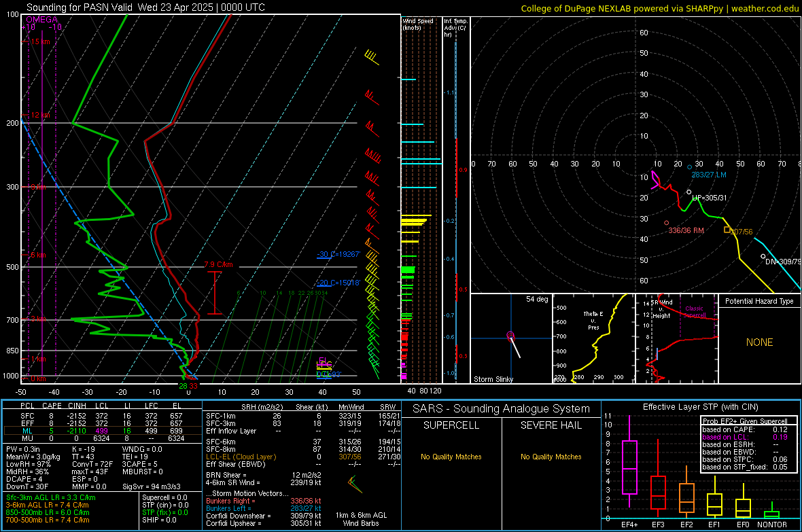Viewport: 802px width, 532px height.
Task: Click the 'SARS - Sounding Analogue System' heading
Action: point(501,409)
